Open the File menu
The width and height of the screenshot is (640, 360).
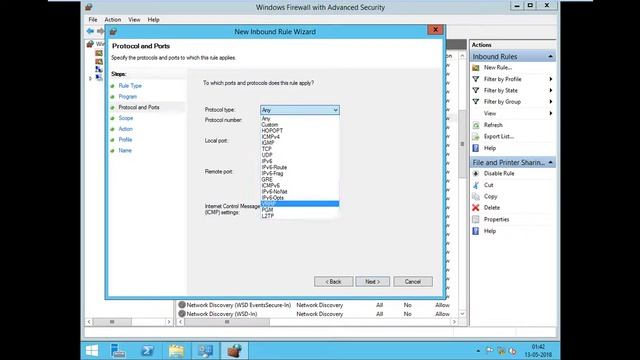93,20
